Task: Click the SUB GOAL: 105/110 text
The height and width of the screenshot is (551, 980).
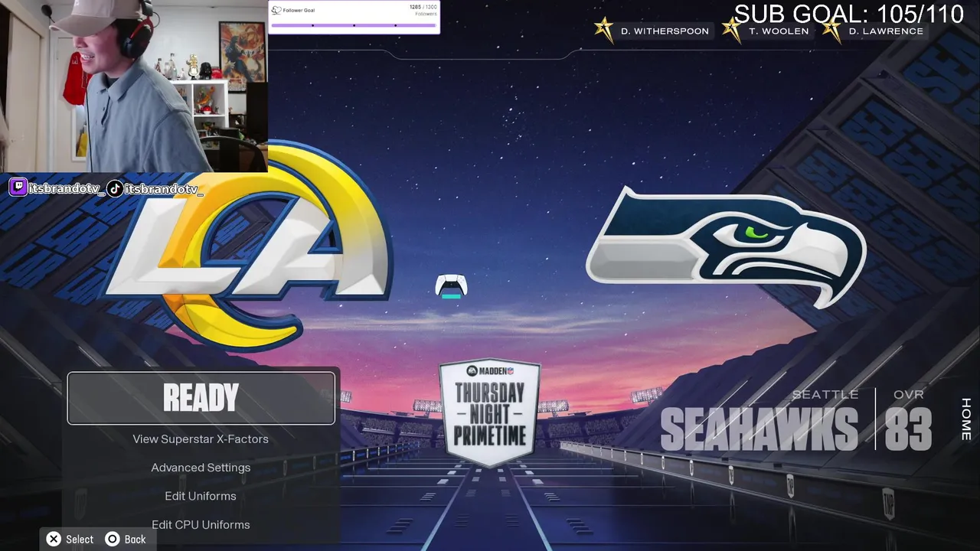Action: point(849,13)
